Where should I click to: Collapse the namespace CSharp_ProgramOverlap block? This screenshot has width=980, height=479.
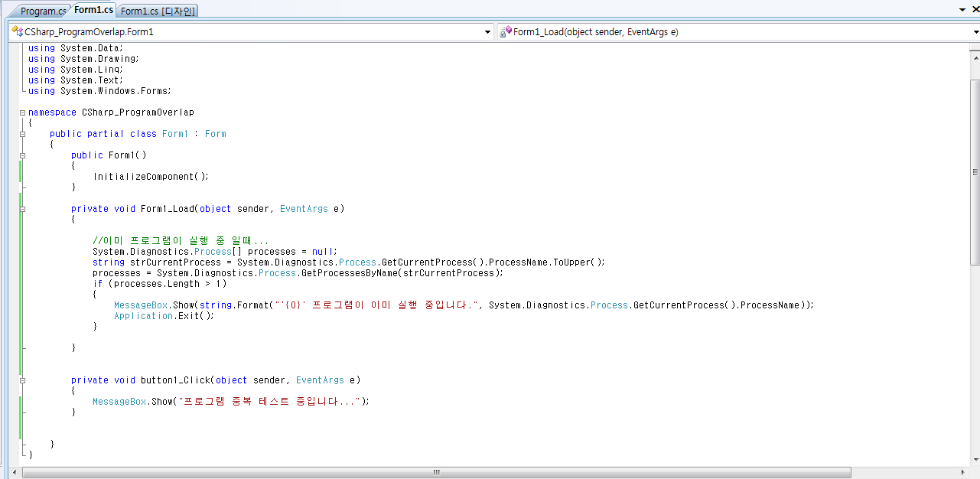click(23, 112)
